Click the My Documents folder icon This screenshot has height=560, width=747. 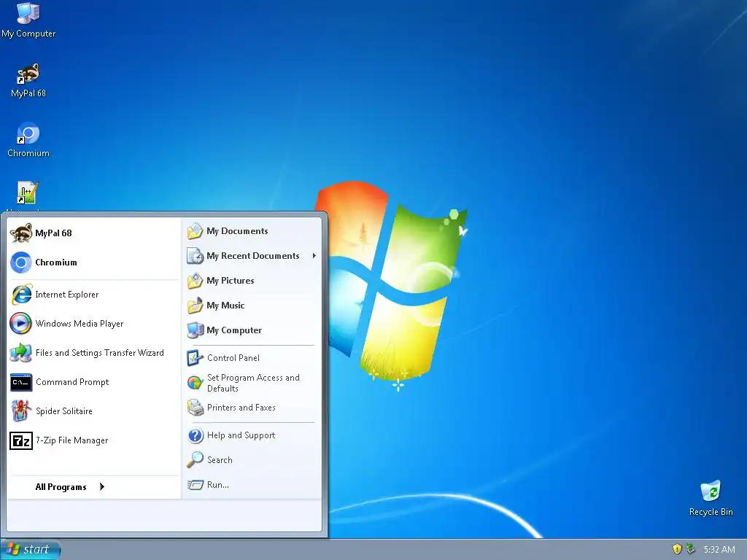tap(195, 231)
